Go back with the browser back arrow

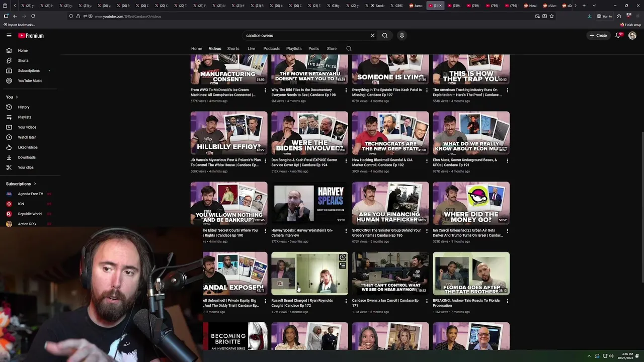15,16
